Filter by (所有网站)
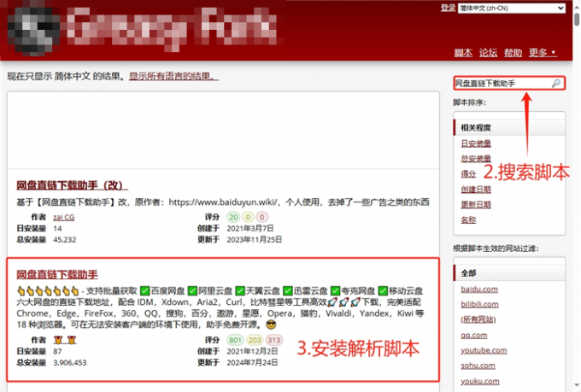 [x=478, y=319]
